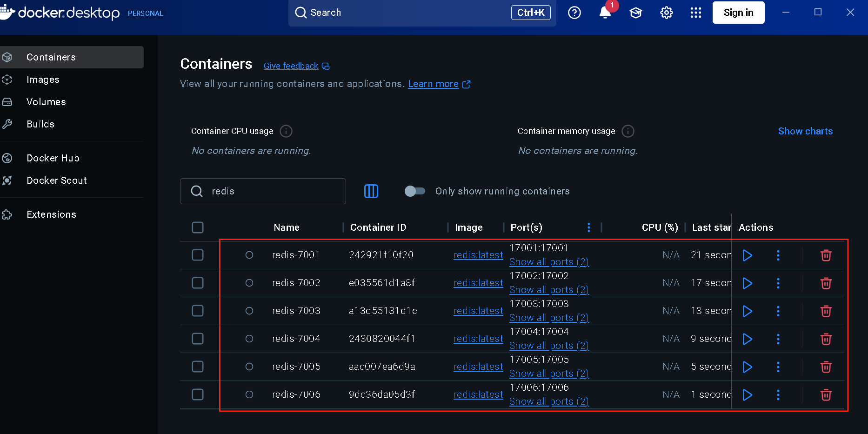Click the top Search bar

pyautogui.click(x=422, y=13)
